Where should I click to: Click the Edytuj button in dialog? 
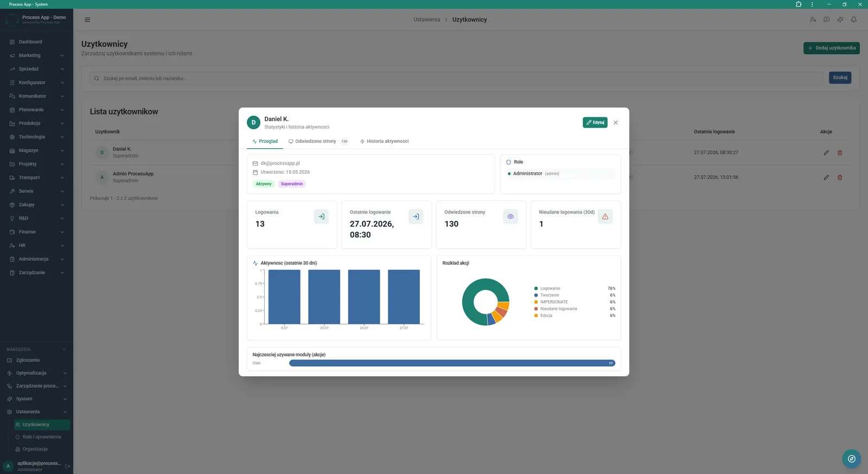tap(595, 123)
